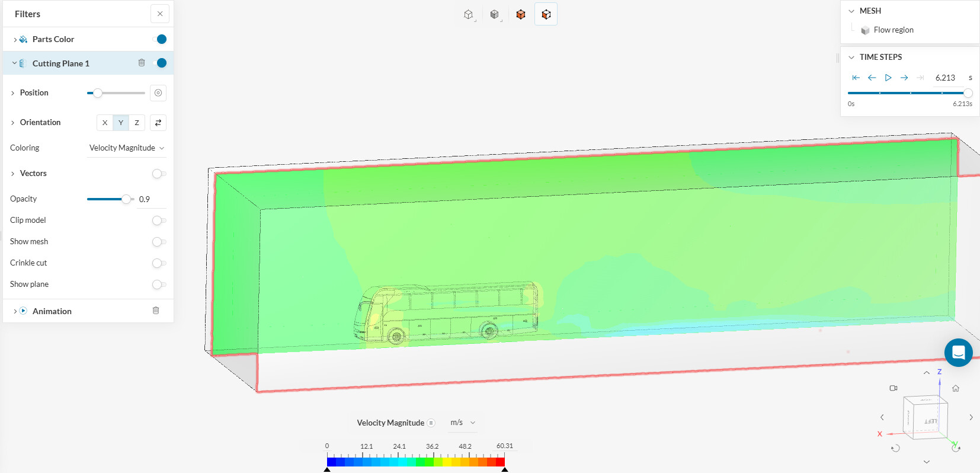Select Flow region in the mesh tree
Screen dimensions: 980x473
[893, 30]
